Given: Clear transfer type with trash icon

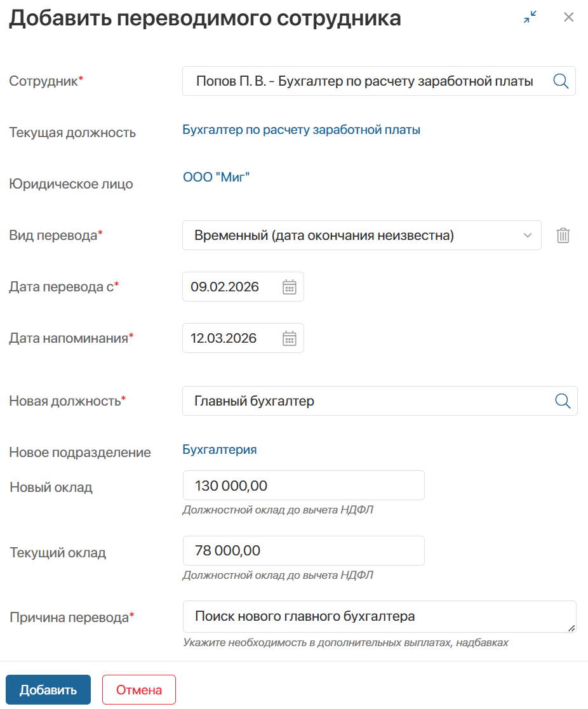Looking at the screenshot, I should [x=564, y=235].
